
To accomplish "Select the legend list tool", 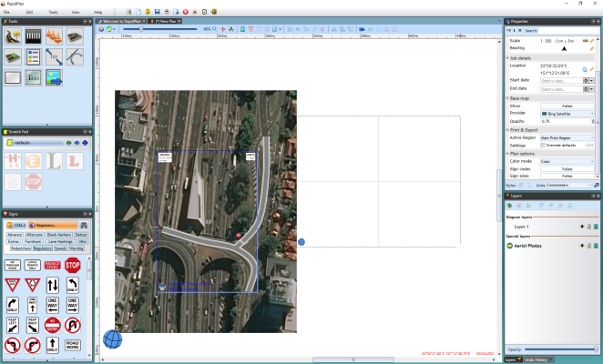I will [x=34, y=57].
